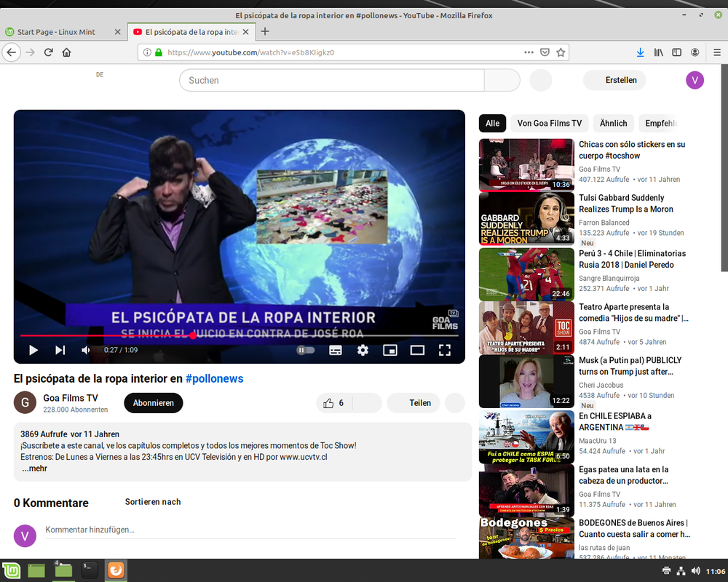The width and height of the screenshot is (728, 582).
Task: Open Sortieren nach comment sorting
Action: (153, 502)
